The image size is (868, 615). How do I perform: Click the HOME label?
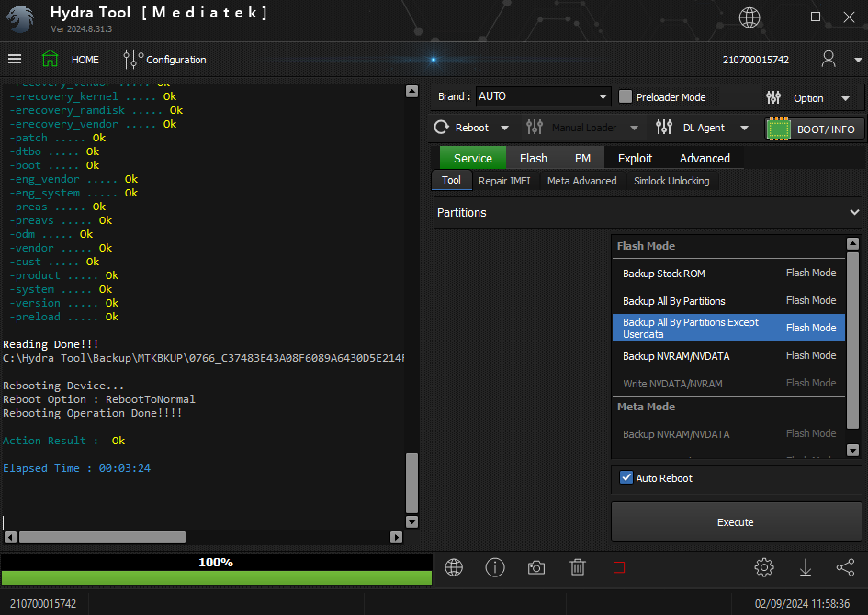point(85,60)
